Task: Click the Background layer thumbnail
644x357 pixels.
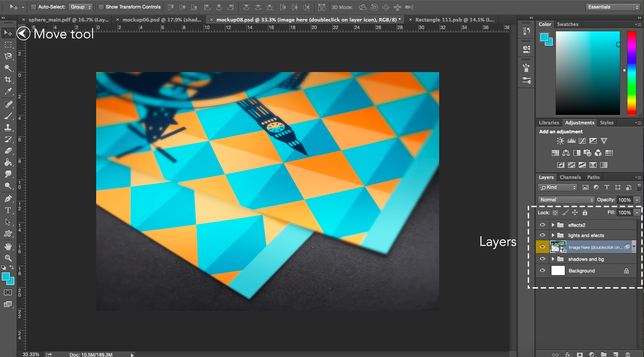Action: (558, 271)
